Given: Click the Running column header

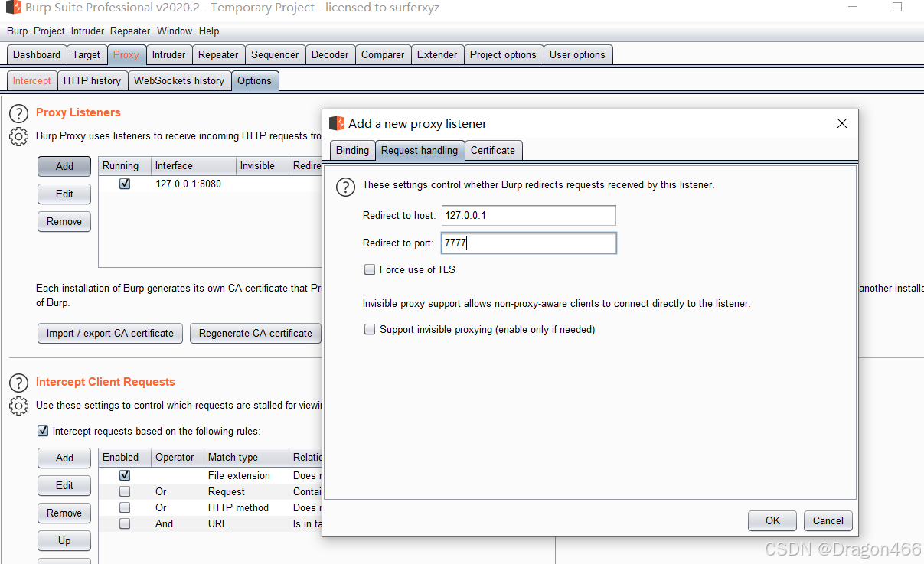Looking at the screenshot, I should point(125,166).
